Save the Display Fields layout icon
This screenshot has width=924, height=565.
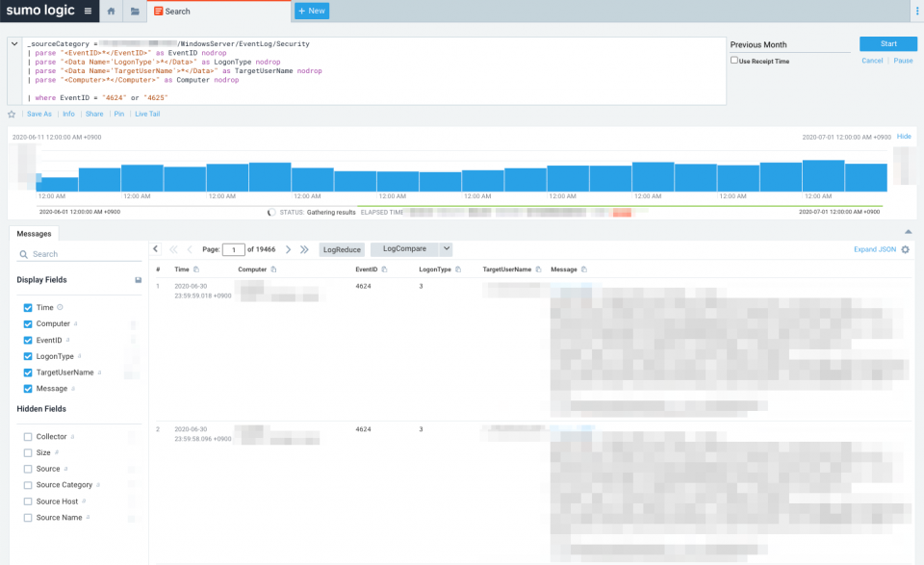pyautogui.click(x=138, y=280)
